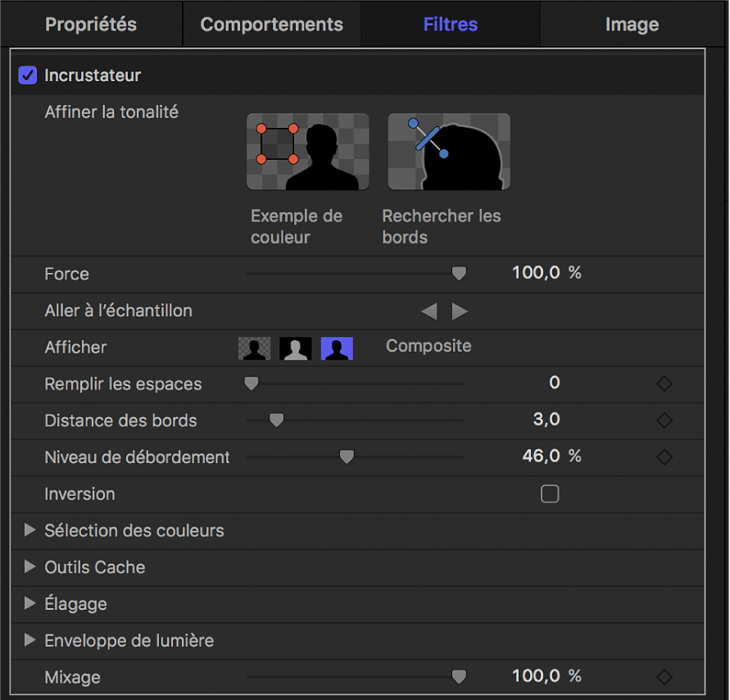Click the Force slider handle
This screenshot has height=700, width=730.
[x=458, y=273]
